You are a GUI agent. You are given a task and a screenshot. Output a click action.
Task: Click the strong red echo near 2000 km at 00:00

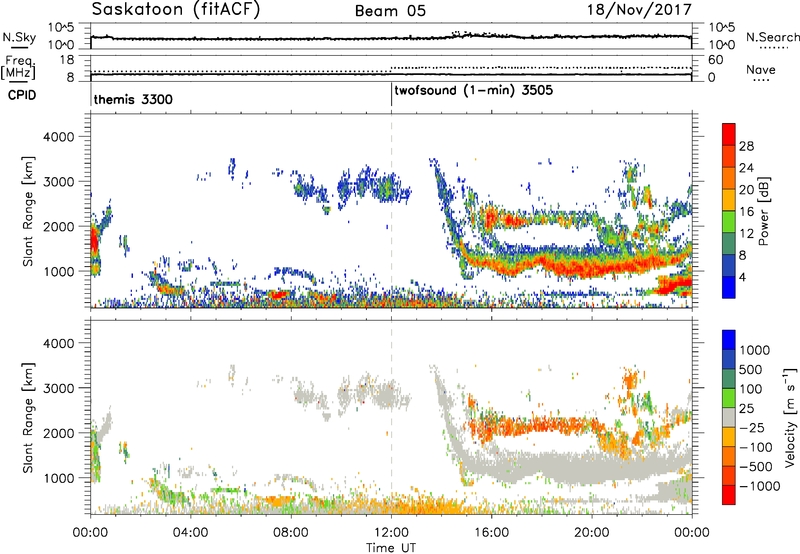(x=94, y=242)
